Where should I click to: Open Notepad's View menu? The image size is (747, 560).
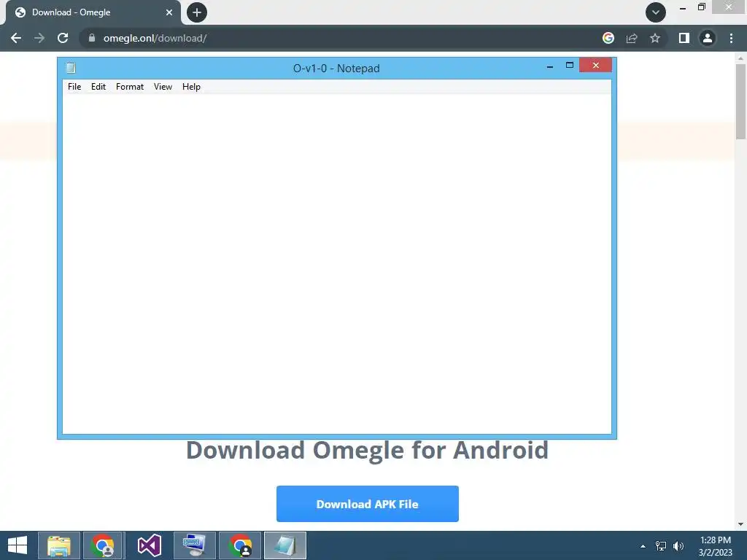[x=163, y=87]
